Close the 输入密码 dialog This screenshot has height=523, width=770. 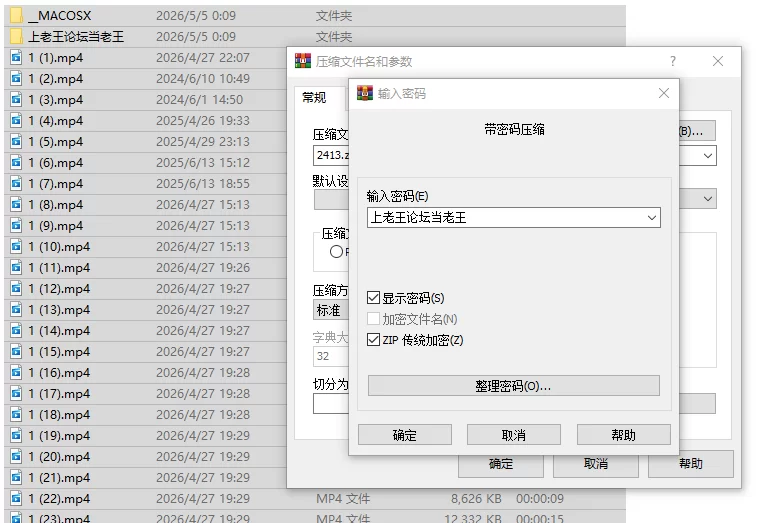664,93
